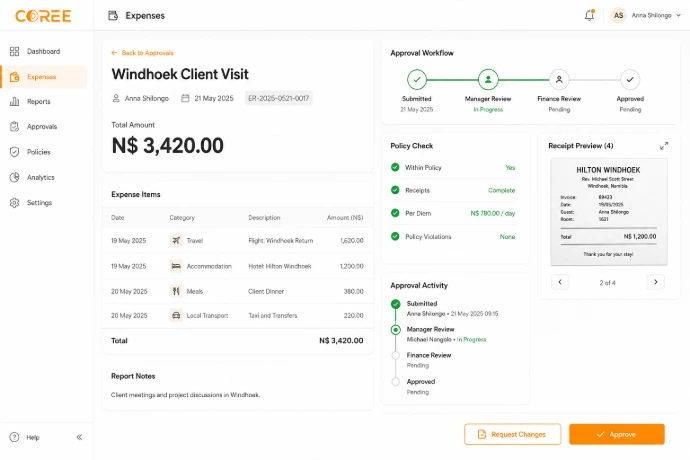This screenshot has width=690, height=460.
Task: Click the N$ 3,420.00 table total
Action: point(341,341)
